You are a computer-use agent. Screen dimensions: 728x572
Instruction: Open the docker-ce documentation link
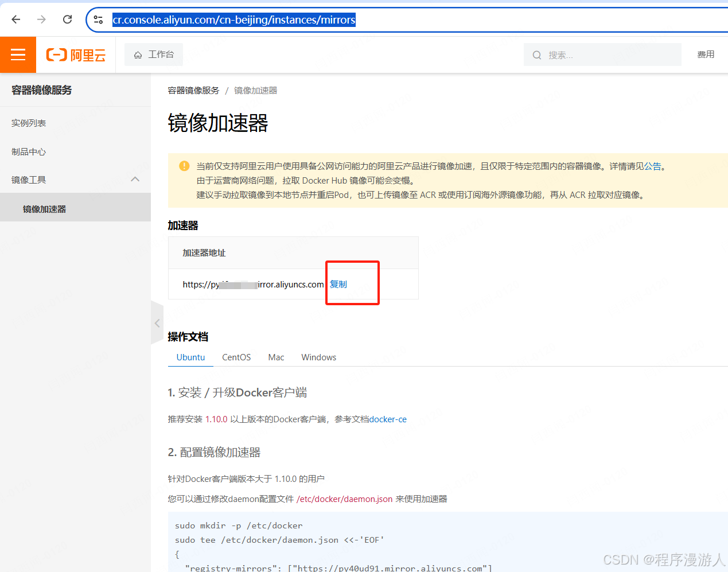click(388, 419)
